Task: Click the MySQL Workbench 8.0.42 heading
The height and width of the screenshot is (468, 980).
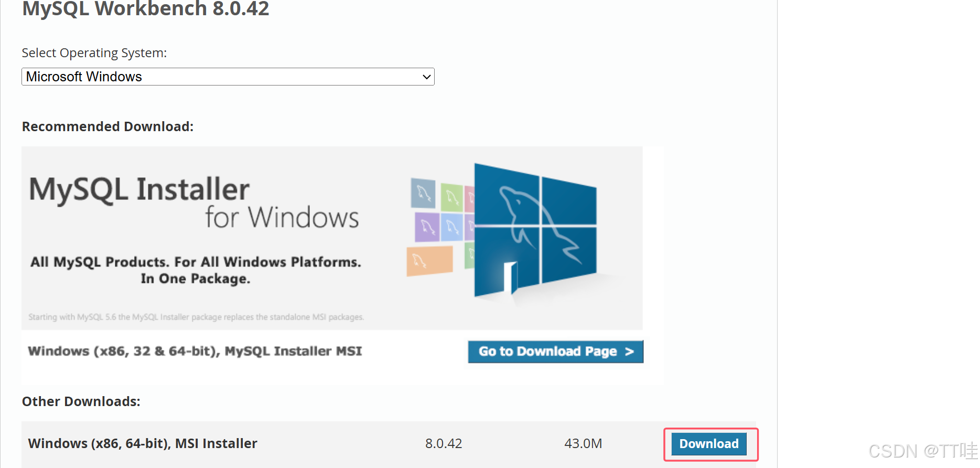Action: 145,9
